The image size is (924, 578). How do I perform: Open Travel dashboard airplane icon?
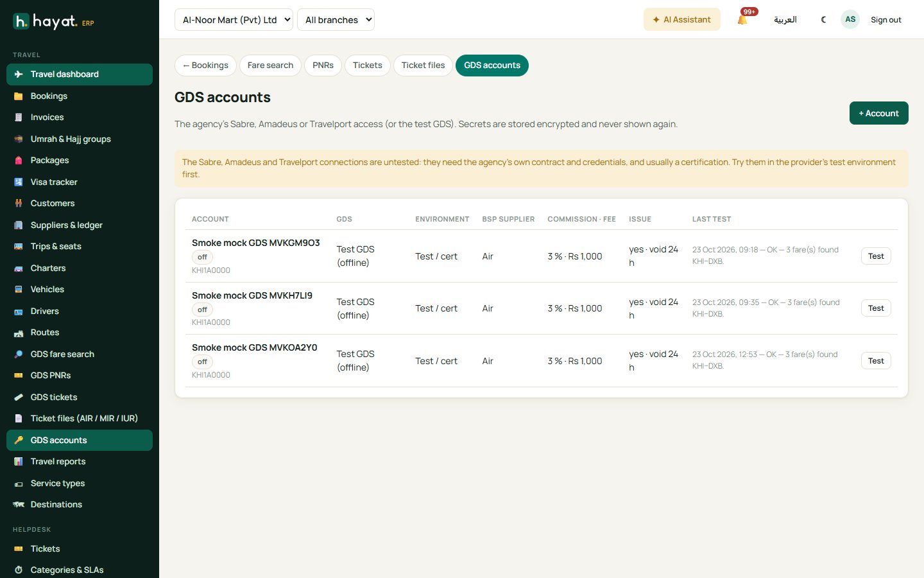pos(19,74)
